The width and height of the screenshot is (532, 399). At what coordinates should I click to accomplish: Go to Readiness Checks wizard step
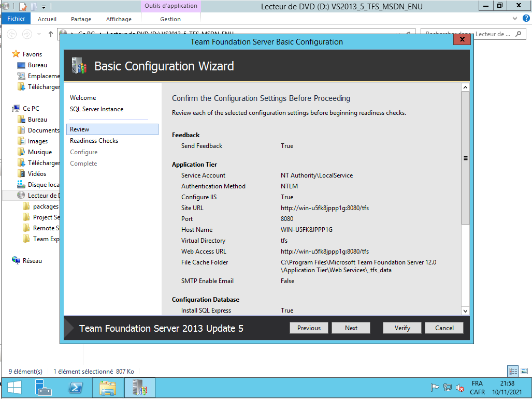click(94, 141)
